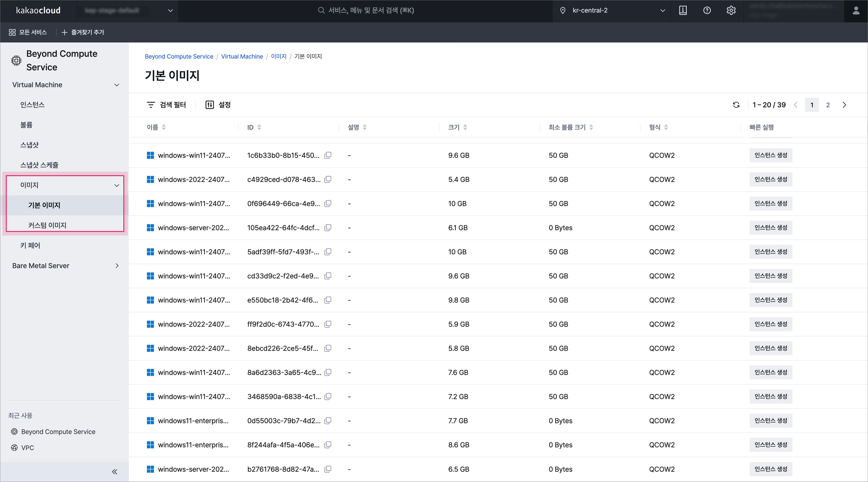This screenshot has width=868, height=482.
Task: Expand the Bare Metal Server menu
Action: pyautogui.click(x=117, y=266)
